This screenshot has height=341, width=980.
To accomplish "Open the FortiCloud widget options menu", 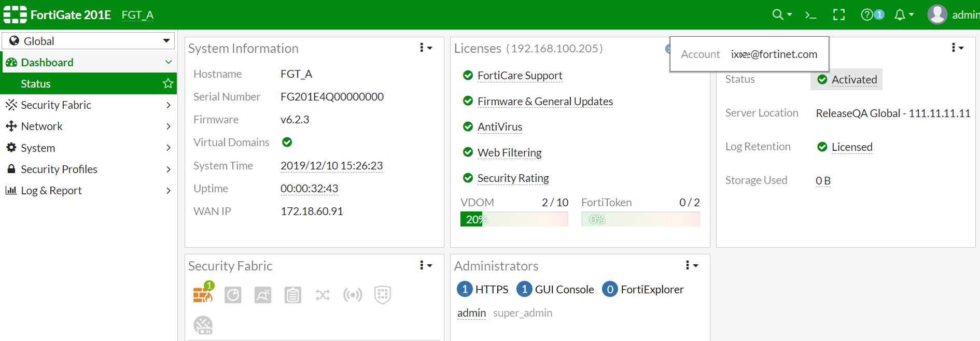I will (958, 48).
